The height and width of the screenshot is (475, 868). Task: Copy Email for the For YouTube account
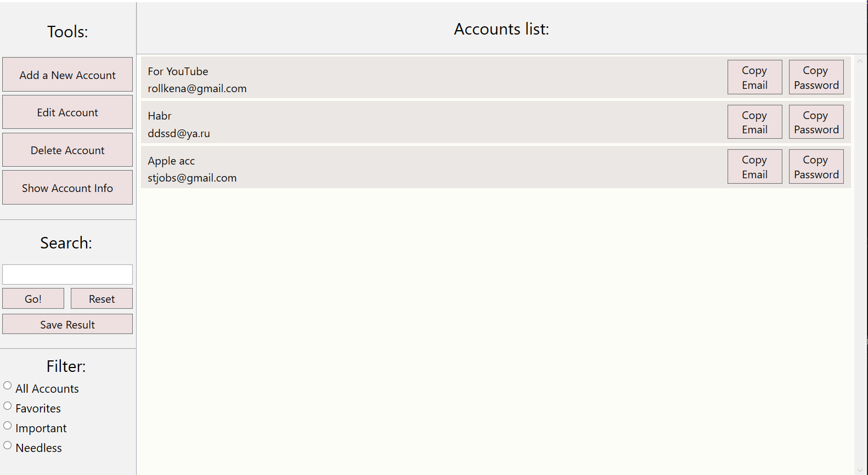tap(754, 77)
